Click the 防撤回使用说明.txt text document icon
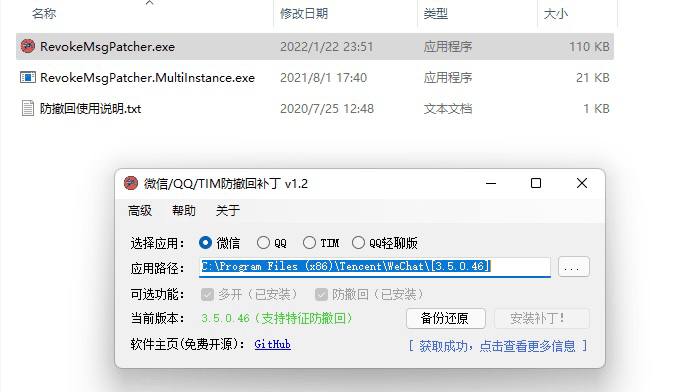The image size is (700, 392). (x=28, y=108)
